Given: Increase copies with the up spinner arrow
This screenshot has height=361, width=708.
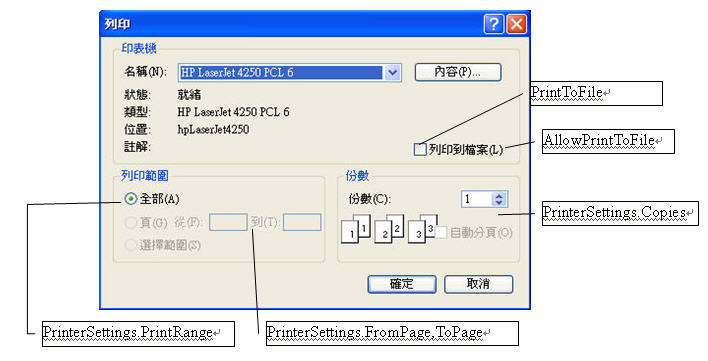Looking at the screenshot, I should 499,195.
